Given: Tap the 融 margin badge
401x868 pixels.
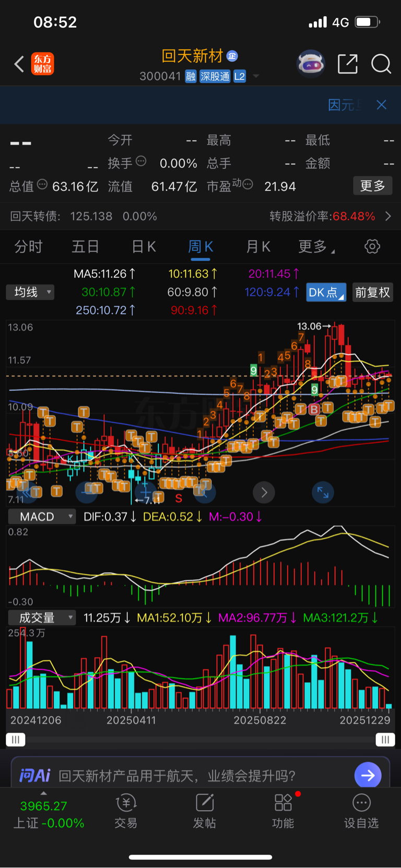Looking at the screenshot, I should (191, 77).
